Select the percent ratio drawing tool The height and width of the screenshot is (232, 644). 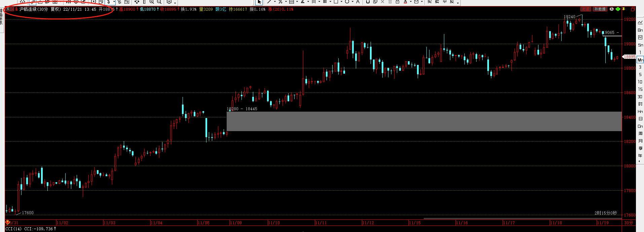[x=280, y=2]
